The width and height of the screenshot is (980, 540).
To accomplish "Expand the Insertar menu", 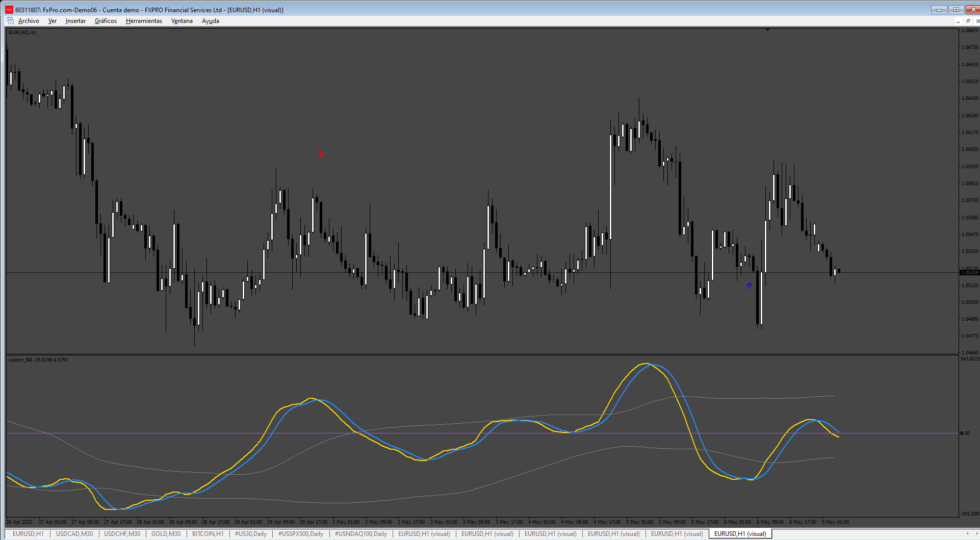I will pos(75,21).
